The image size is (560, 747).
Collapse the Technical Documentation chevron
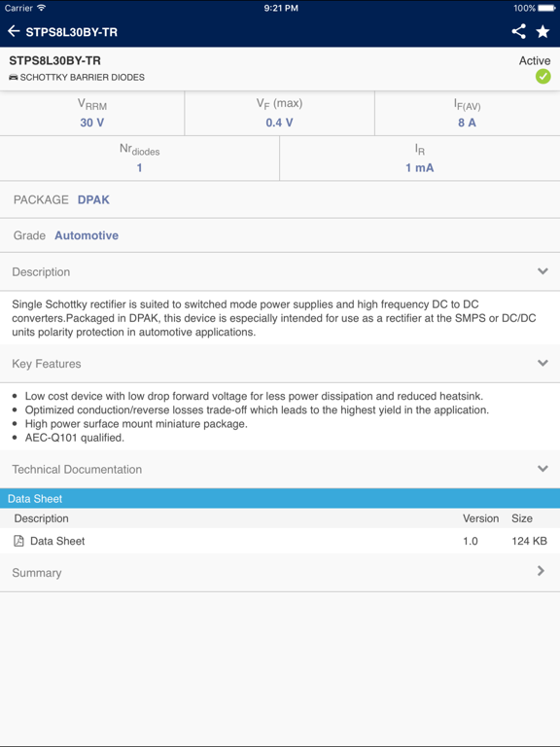542,469
